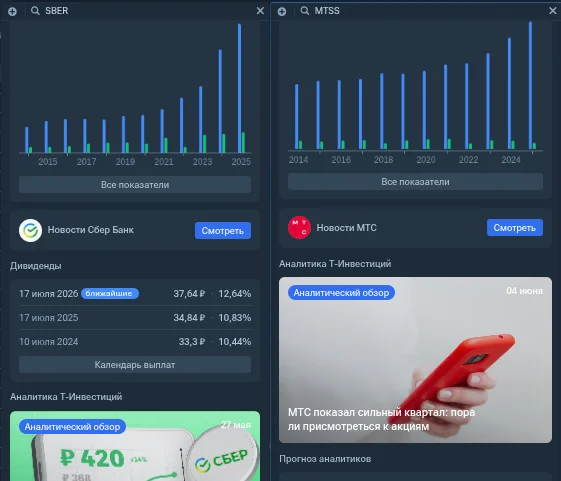
Task: Click the МТС red logo icon
Action: click(x=299, y=228)
